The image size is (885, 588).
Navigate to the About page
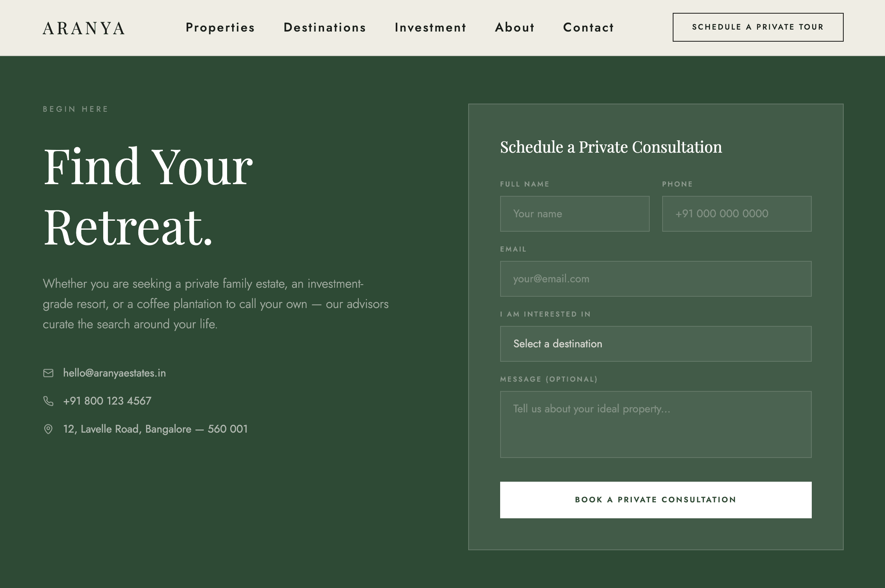[515, 28]
